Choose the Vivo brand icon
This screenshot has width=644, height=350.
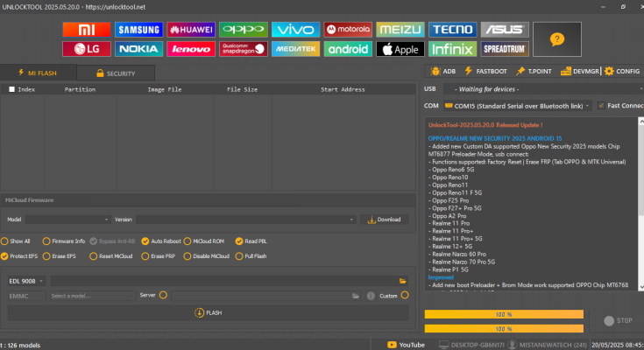(x=296, y=30)
